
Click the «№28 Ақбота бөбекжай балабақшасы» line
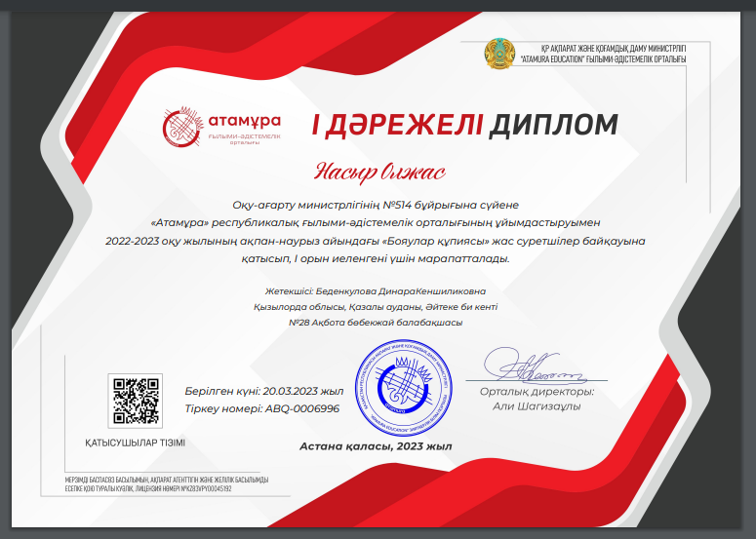click(376, 322)
